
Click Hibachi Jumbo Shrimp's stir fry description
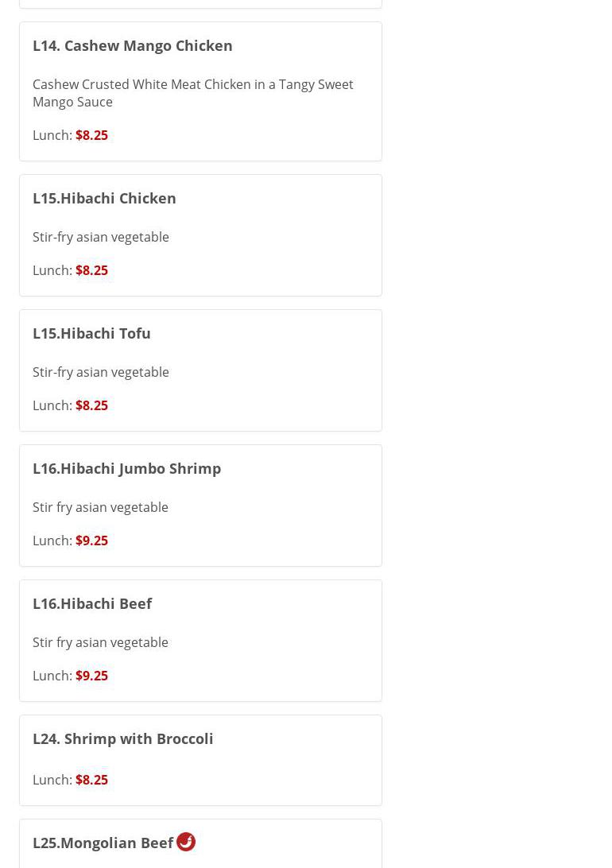(x=100, y=507)
